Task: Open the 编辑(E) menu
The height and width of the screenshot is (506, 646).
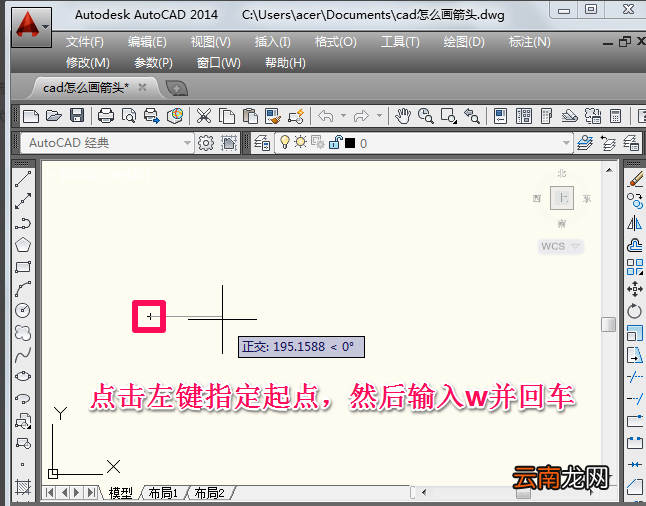Action: coord(147,42)
